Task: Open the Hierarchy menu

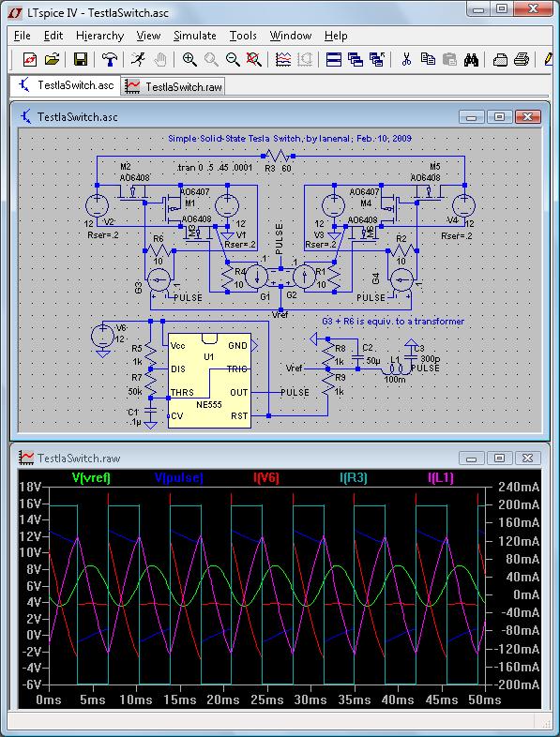Action: 99,36
